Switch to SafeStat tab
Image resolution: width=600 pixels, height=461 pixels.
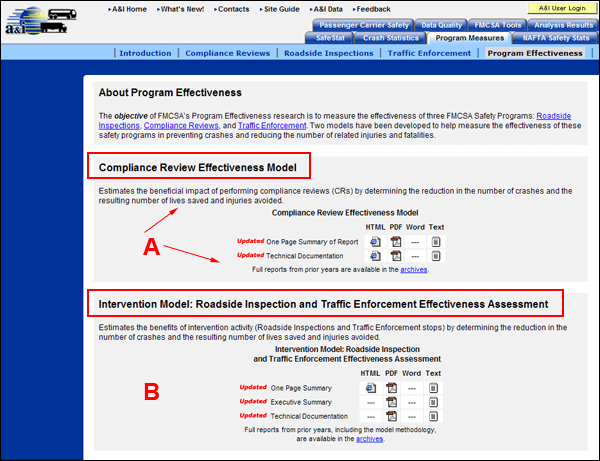pos(330,38)
